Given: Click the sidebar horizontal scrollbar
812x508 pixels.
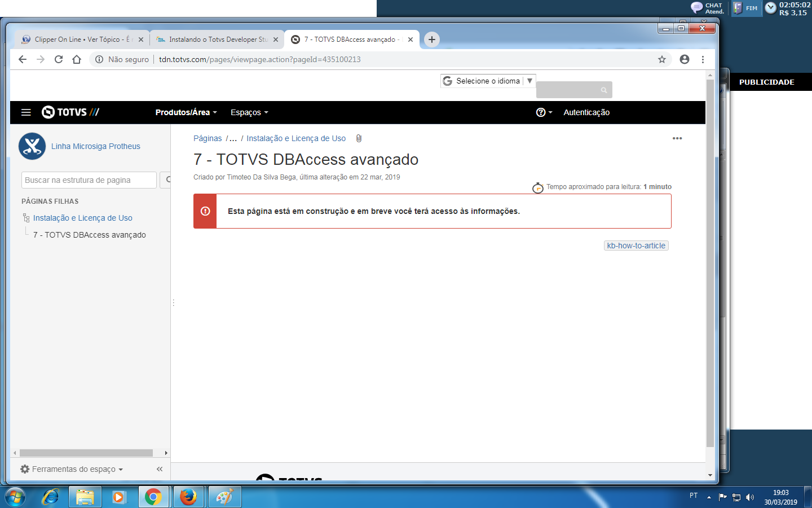Looking at the screenshot, I should [86, 453].
